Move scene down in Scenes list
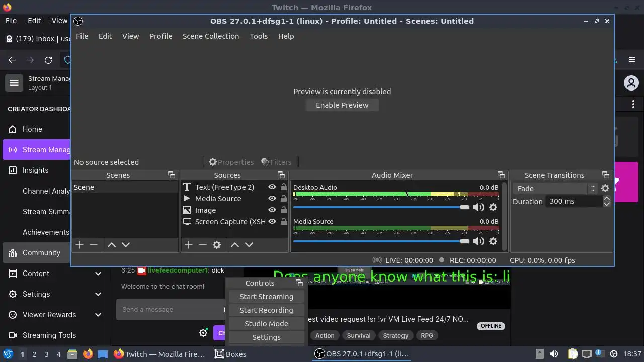The height and width of the screenshot is (362, 644). [x=126, y=245]
